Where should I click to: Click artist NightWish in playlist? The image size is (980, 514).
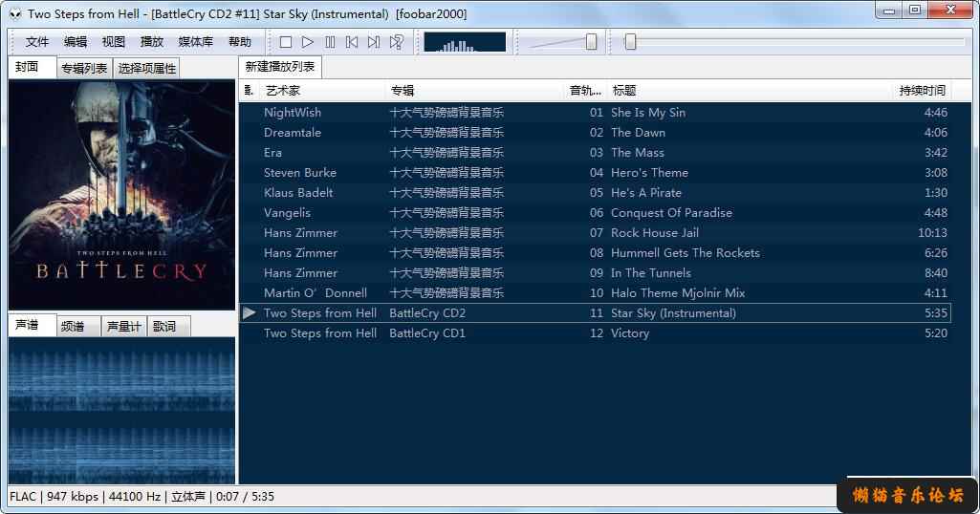click(293, 113)
